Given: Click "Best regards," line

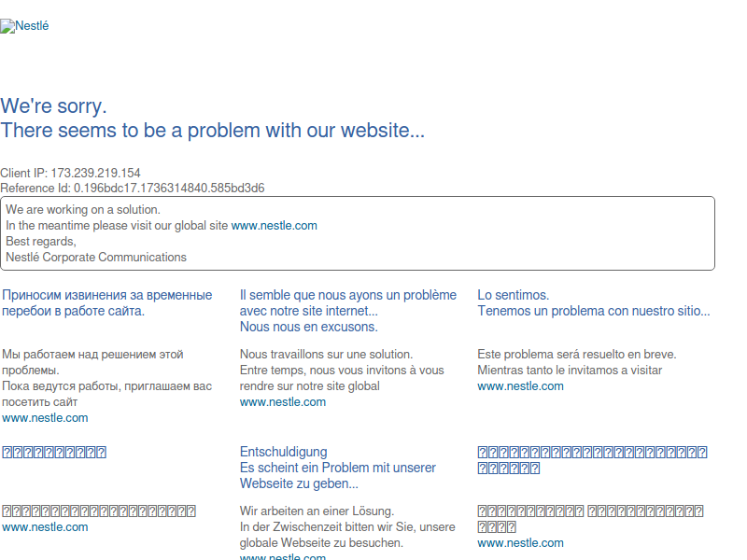Looking at the screenshot, I should point(41,242).
